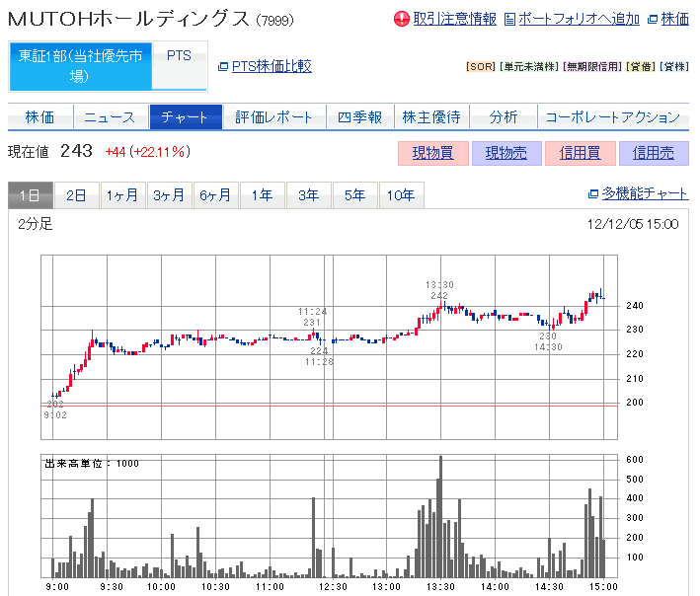Select the 1日 chart period
700x596 pixels.
(31, 195)
